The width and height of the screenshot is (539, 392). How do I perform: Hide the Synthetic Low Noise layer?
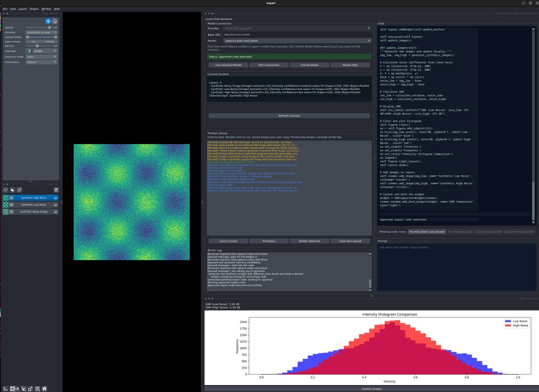12,204
